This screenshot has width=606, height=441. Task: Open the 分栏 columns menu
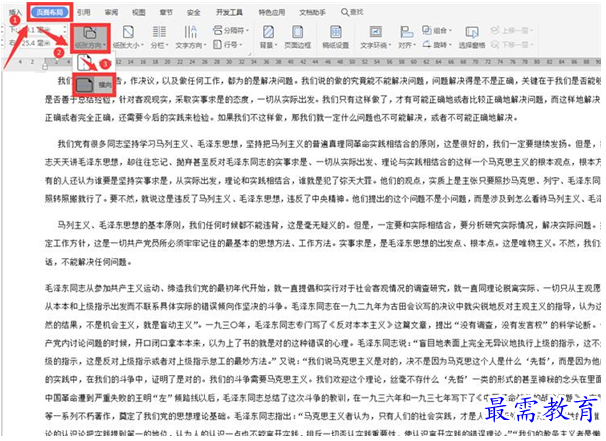pyautogui.click(x=159, y=37)
